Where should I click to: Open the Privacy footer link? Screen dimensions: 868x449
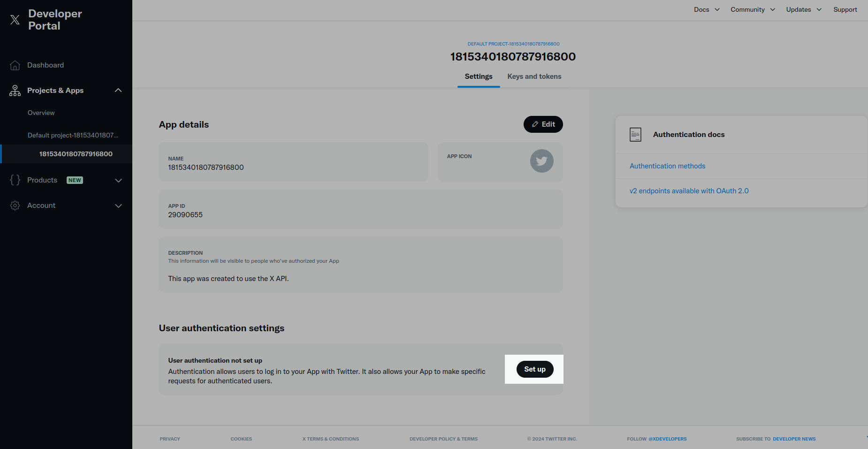coord(170,439)
